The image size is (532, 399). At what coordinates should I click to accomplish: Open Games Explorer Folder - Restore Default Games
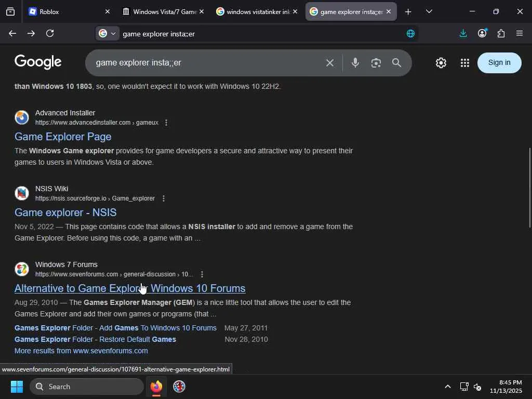(x=96, y=339)
